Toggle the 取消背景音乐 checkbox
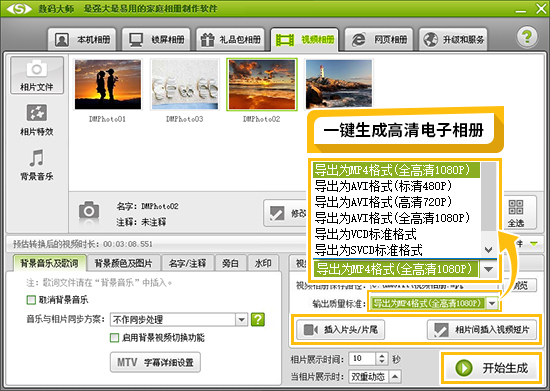Screen dimensions: 550x391 pyautogui.click(x=31, y=300)
